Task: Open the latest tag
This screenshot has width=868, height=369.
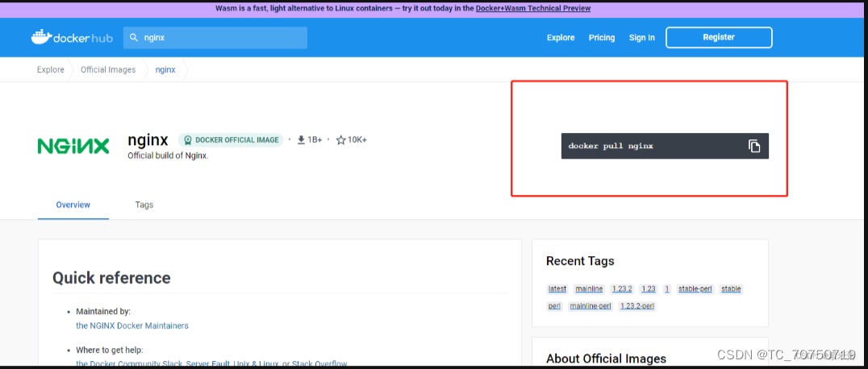Action: click(557, 288)
